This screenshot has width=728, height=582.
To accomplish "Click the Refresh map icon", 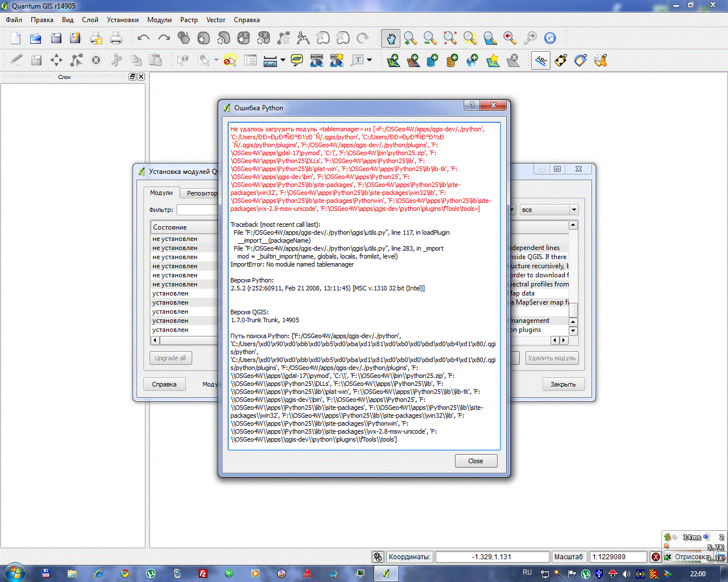I will 550,39.
